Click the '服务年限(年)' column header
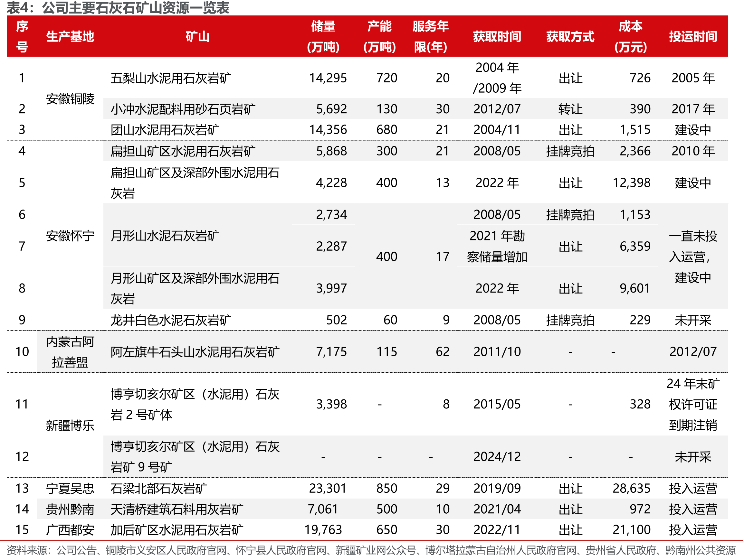 (431, 36)
